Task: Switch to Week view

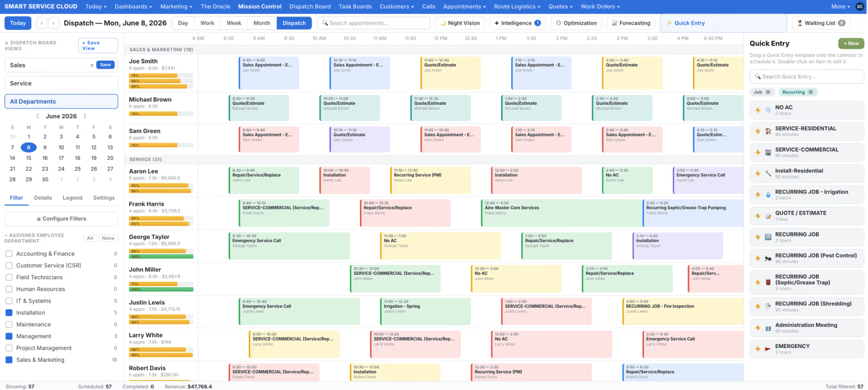Action: coord(234,23)
